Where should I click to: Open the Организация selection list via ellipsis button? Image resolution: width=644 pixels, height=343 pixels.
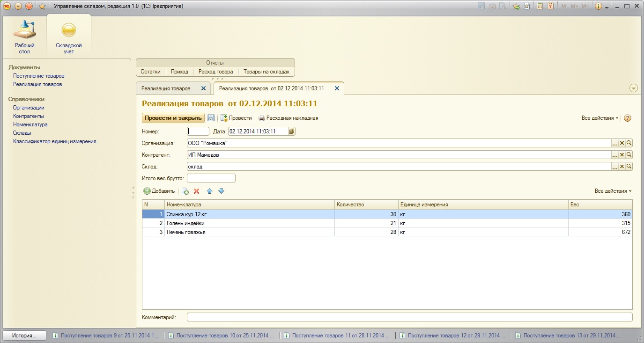pyautogui.click(x=615, y=143)
